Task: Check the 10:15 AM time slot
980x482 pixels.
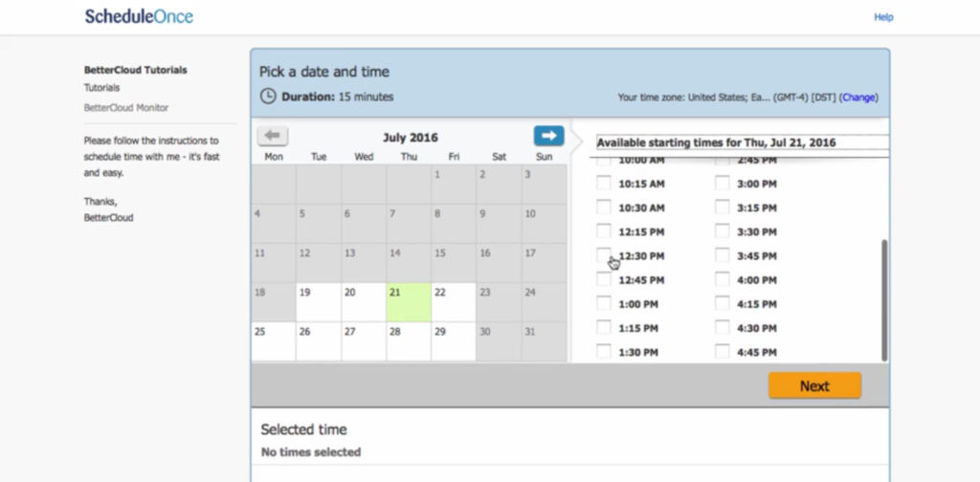Action: 603,183
